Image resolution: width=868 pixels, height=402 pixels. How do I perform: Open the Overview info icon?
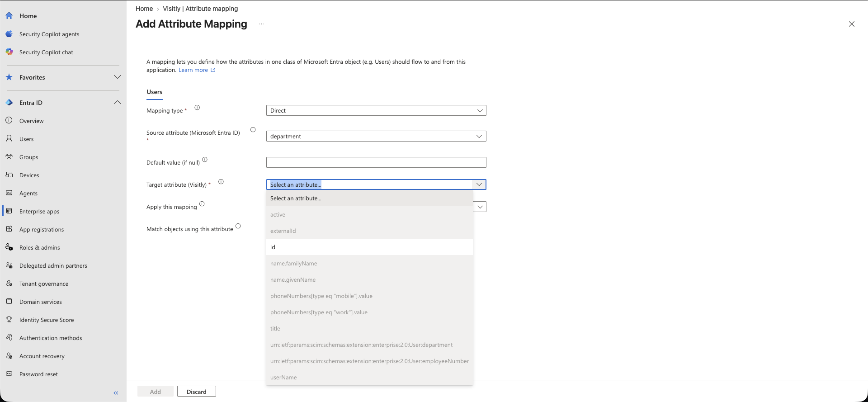(x=9, y=121)
